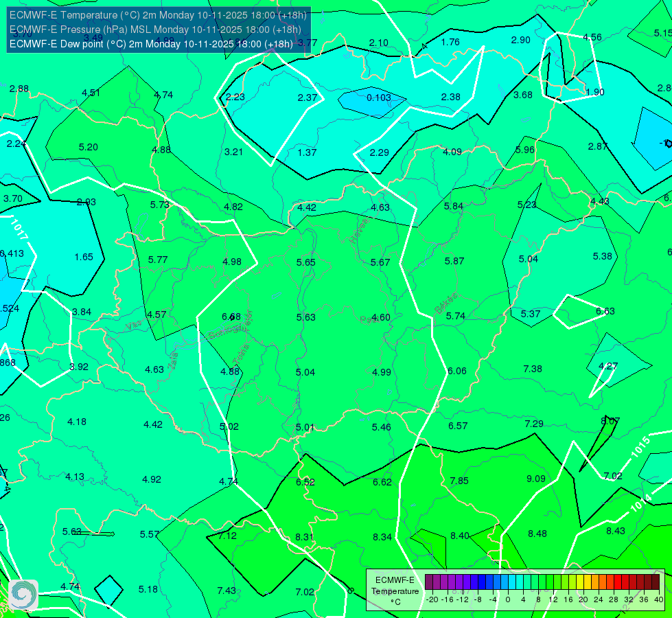The image size is (672, 618).
Task: Click the Vas county label
Action: pyautogui.click(x=134, y=326)
